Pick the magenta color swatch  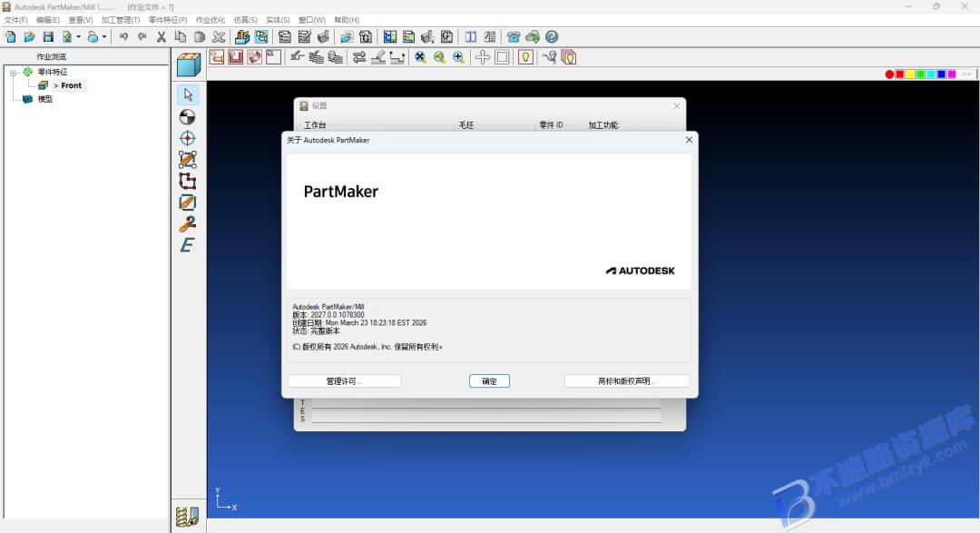pos(951,74)
